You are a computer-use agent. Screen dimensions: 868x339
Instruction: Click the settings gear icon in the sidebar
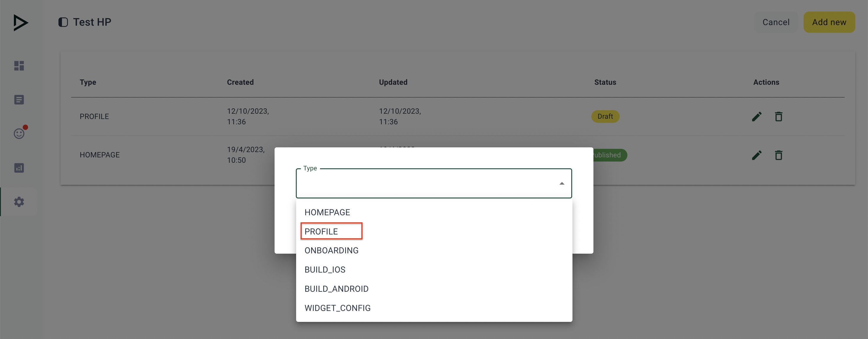coord(18,202)
